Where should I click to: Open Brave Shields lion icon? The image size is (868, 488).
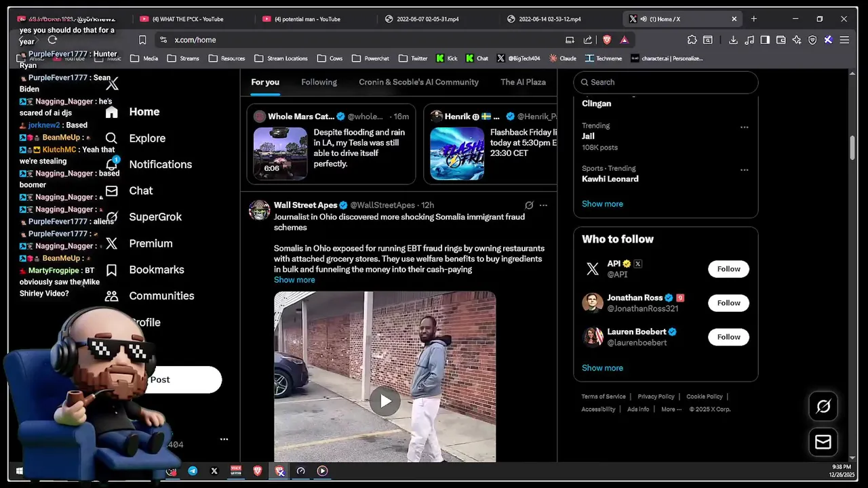coord(607,40)
